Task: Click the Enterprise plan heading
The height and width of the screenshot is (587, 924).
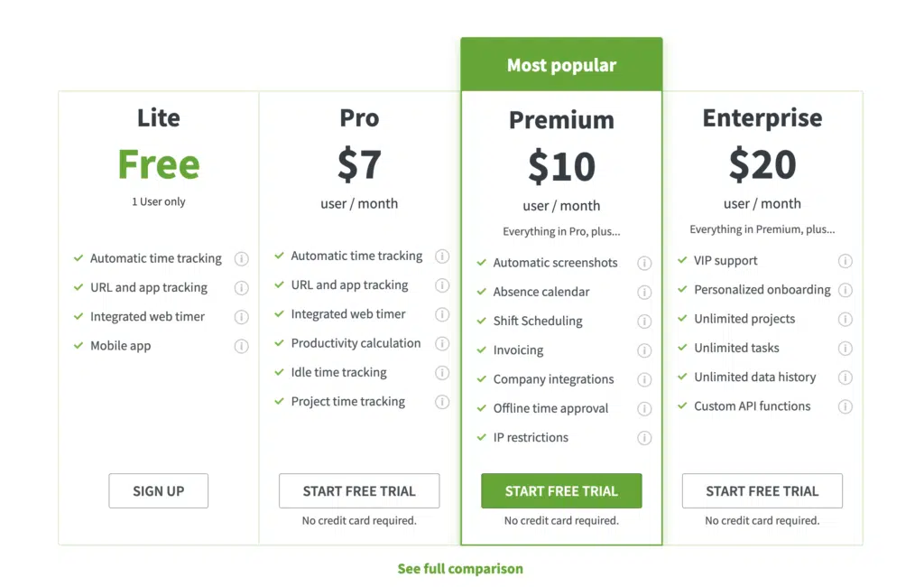Action: pyautogui.click(x=762, y=118)
